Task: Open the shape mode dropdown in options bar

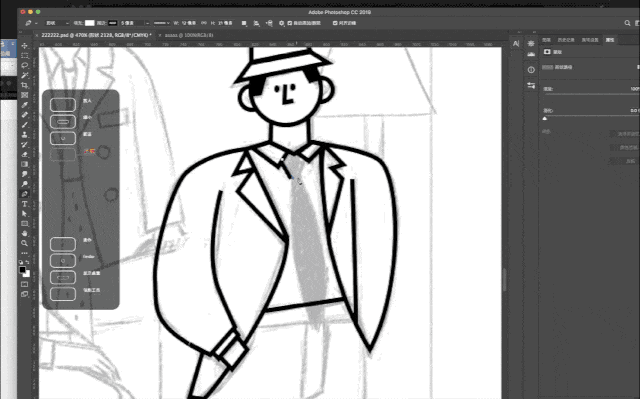Action: (x=57, y=23)
